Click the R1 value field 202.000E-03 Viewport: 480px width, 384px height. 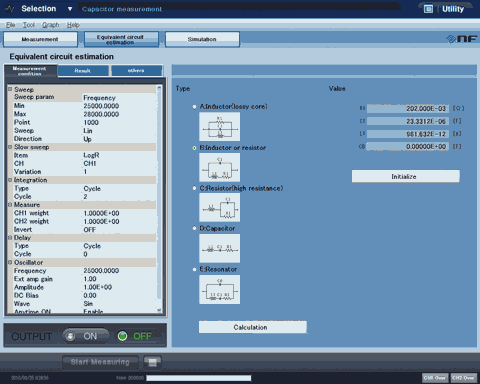(408, 109)
